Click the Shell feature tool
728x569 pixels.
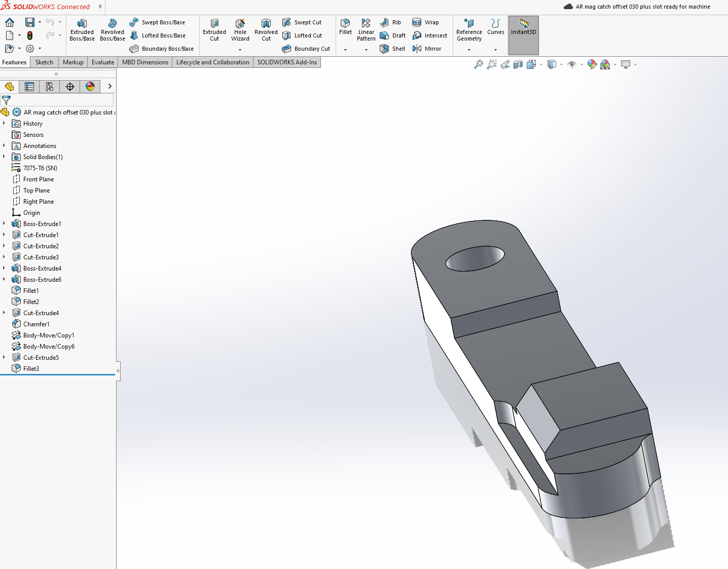pyautogui.click(x=392, y=49)
